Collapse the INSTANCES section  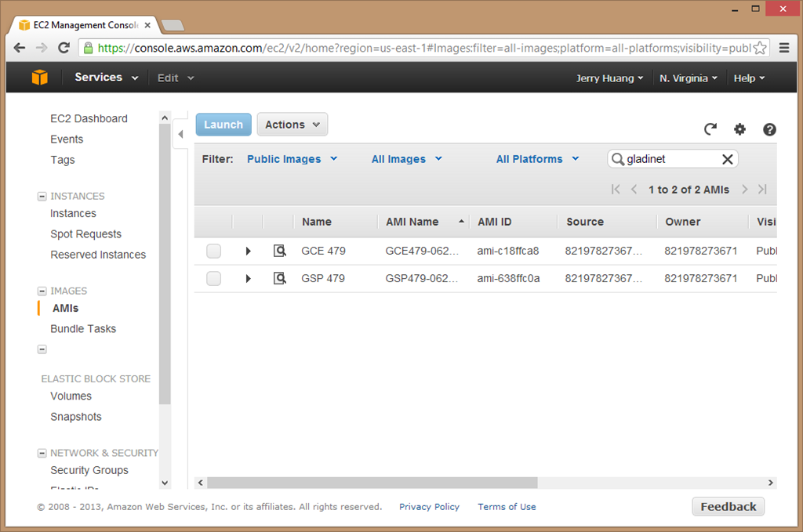(42, 197)
